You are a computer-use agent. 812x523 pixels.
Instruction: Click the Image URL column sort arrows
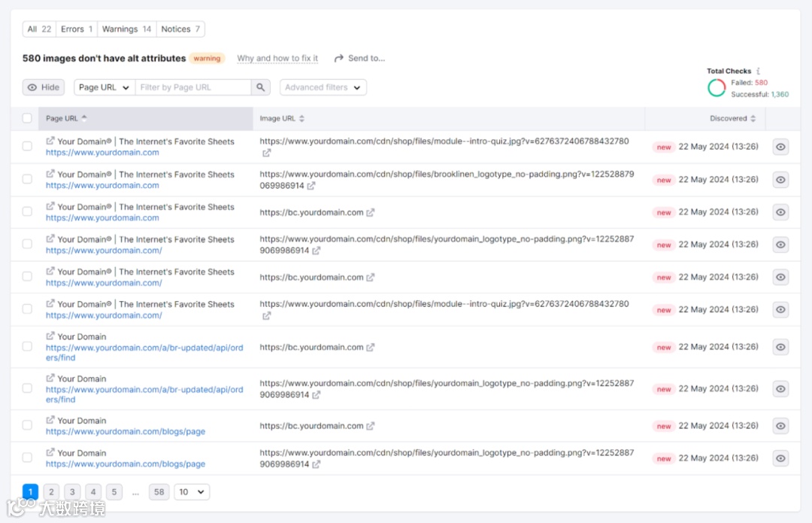point(301,119)
